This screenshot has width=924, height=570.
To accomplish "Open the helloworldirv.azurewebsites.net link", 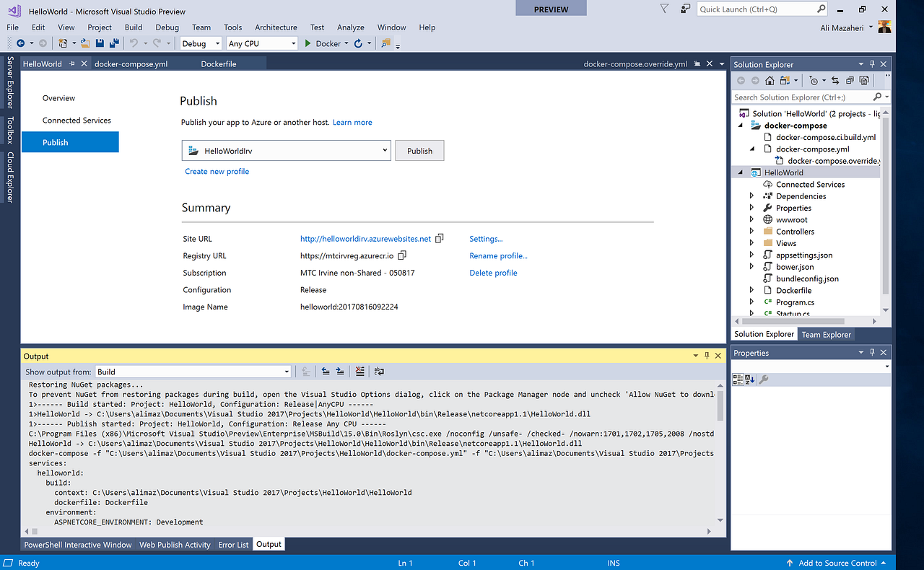I will 365,238.
